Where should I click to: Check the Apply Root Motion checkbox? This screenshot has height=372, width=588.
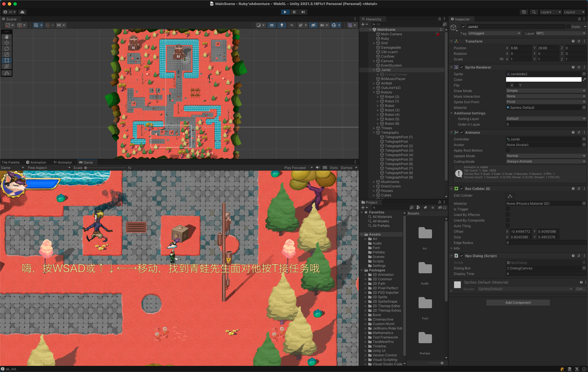[508, 150]
